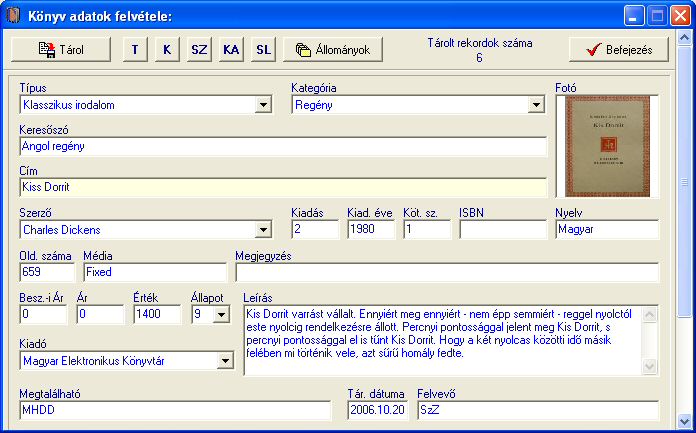Click the book cover photo thumbnail

(607, 147)
